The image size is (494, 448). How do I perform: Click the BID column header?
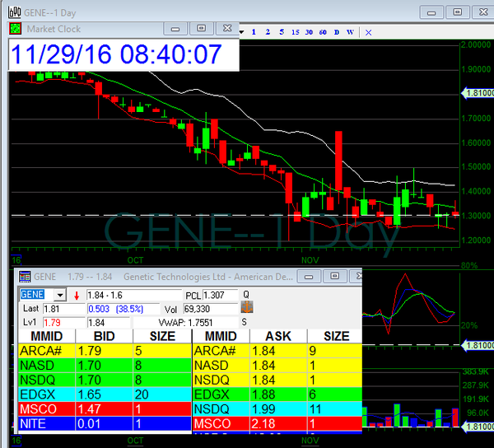[x=103, y=336]
